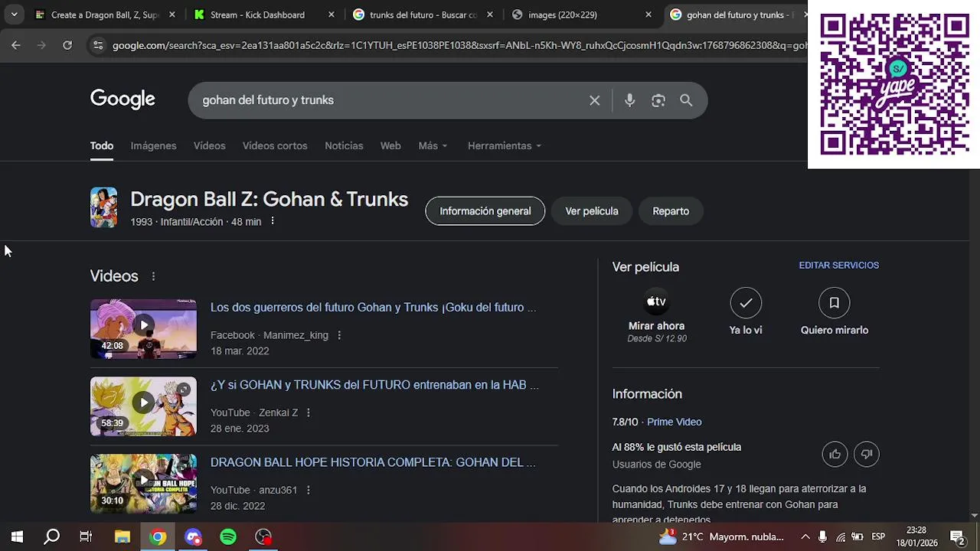
Task: Select the Todo results tab
Action: point(101,145)
